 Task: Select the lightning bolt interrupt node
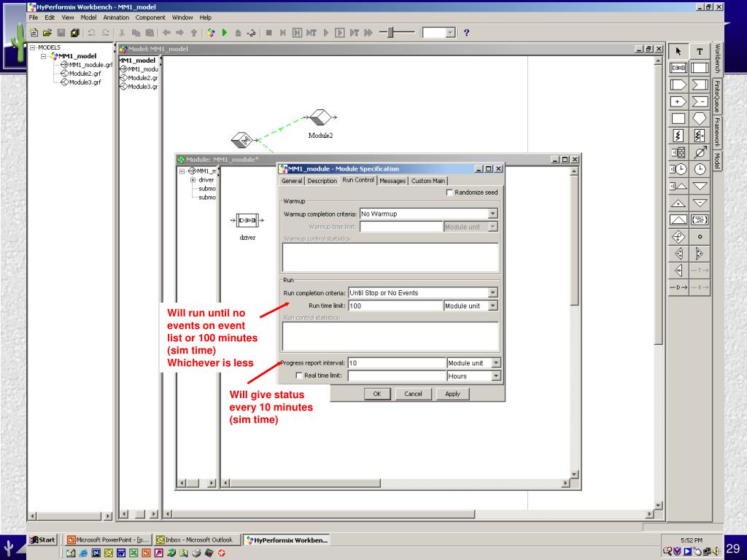click(x=678, y=136)
